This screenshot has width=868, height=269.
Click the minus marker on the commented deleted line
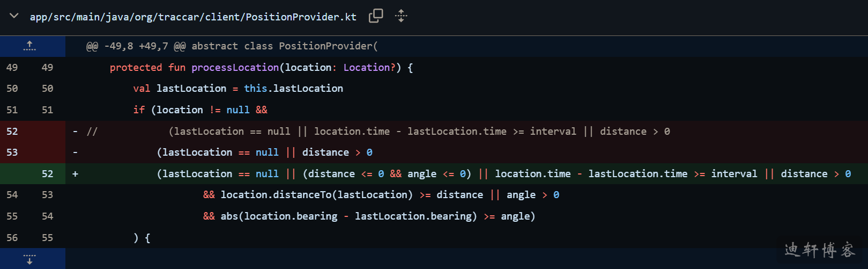[75, 132]
